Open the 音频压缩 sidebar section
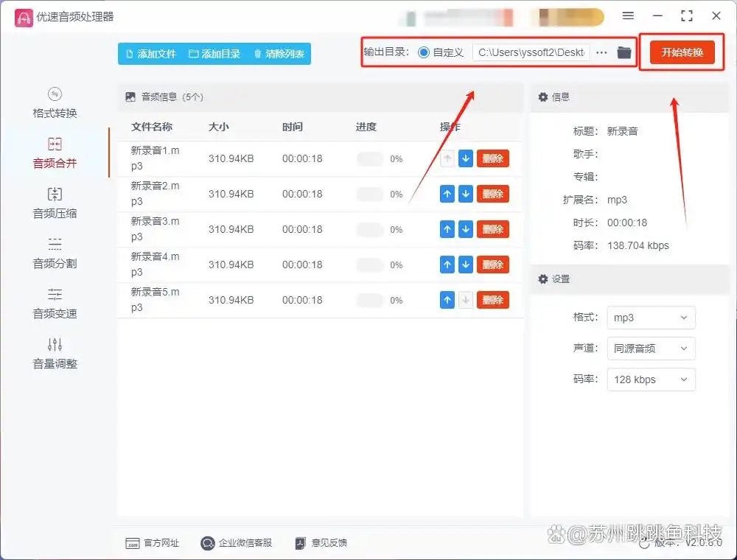This screenshot has width=737, height=560. pyautogui.click(x=55, y=203)
